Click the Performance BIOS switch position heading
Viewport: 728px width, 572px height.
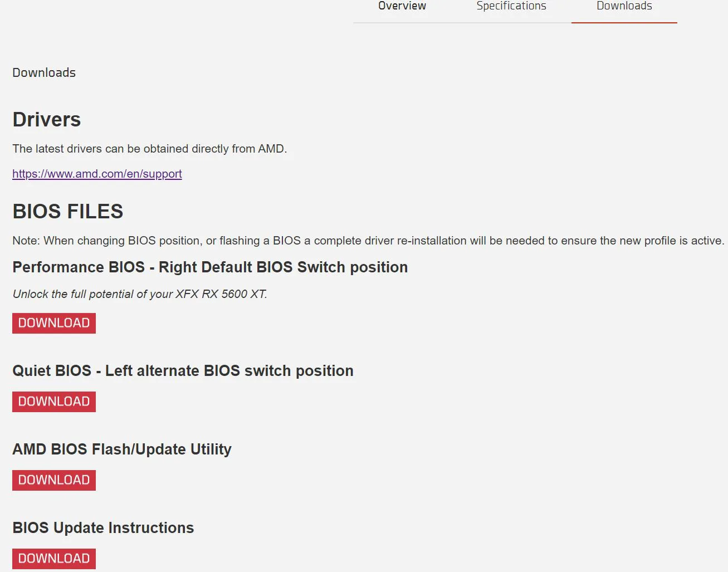tap(210, 267)
